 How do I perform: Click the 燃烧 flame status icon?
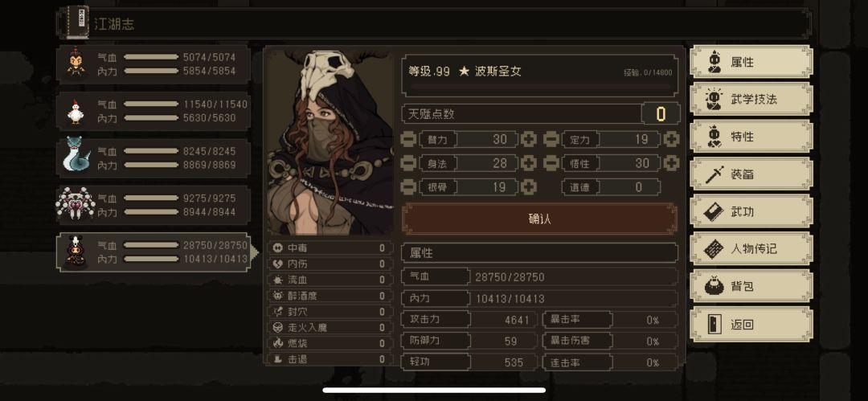[278, 343]
